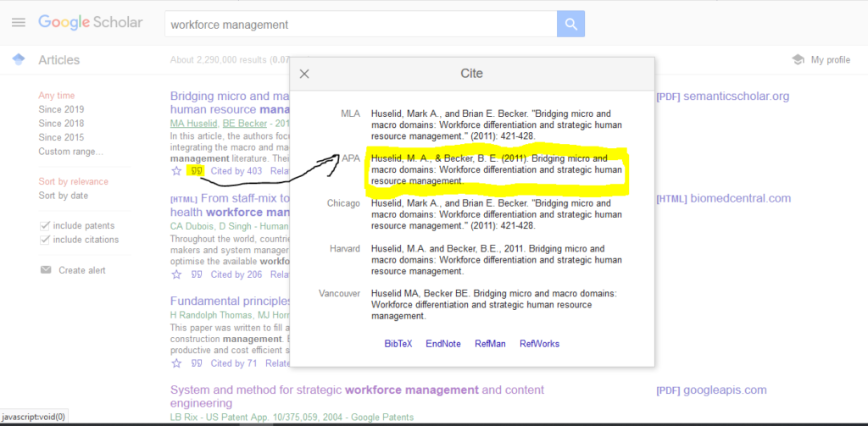Click the LB Rix US Patent App line
This screenshot has height=426, width=868.
292,418
